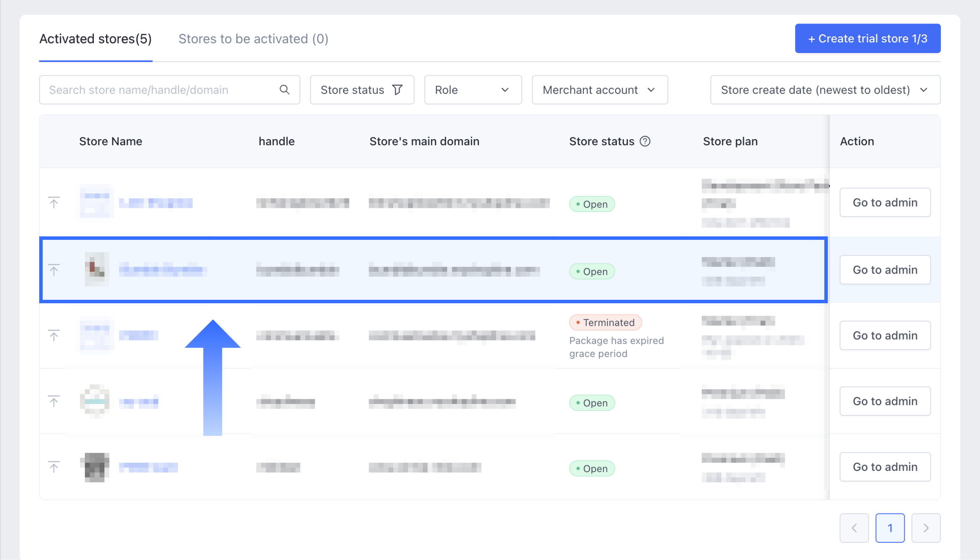
Task: Click the search store name input field
Action: tap(161, 90)
